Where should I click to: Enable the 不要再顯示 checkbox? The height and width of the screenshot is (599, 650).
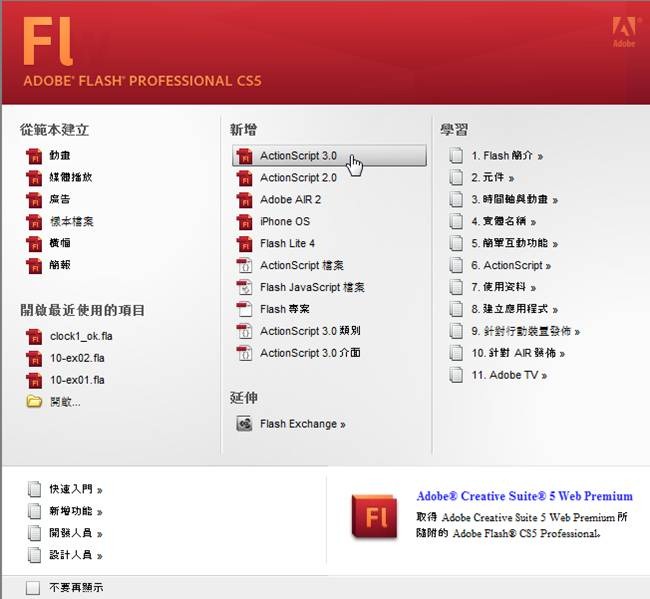click(x=33, y=587)
